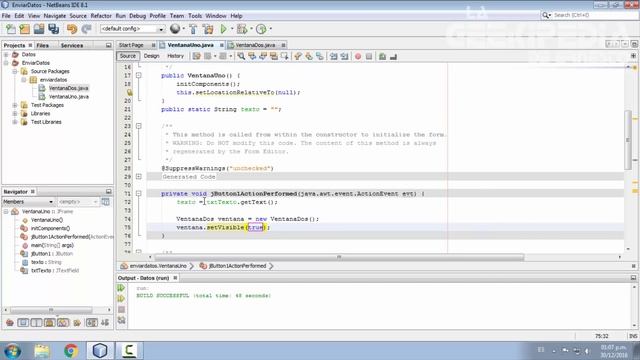Click the Stop Macro Recording square icon

point(369,56)
